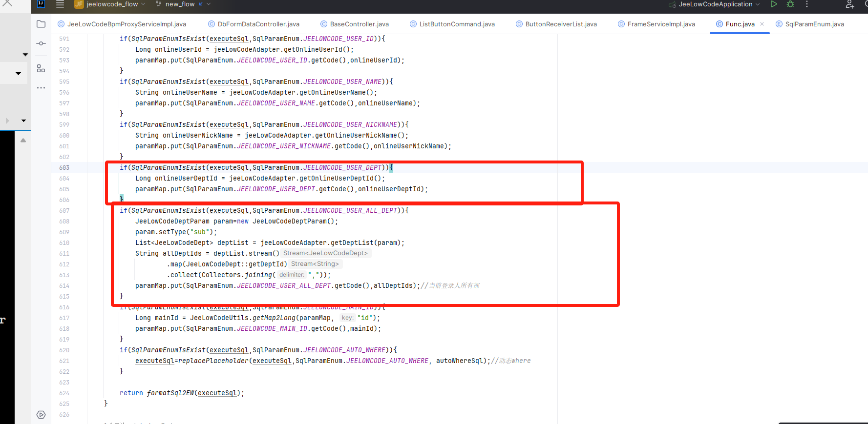Screen dimensions: 868x424
Task: Click formatSql2EW in the return statement
Action: 170,393
